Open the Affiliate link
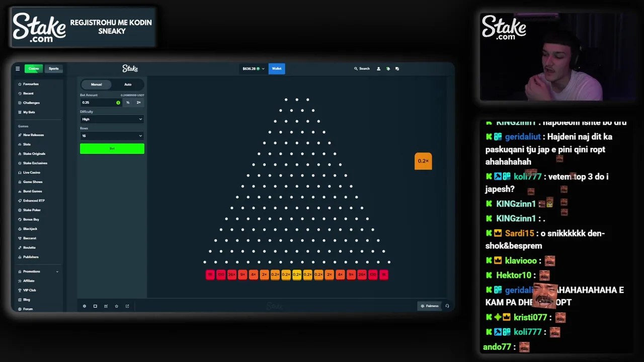The width and height of the screenshot is (644, 362). click(28, 281)
